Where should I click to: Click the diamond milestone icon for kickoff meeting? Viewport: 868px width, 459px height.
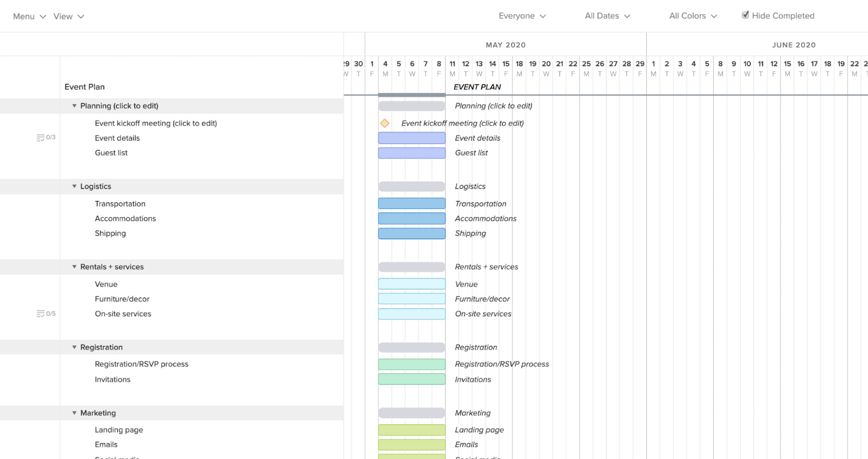pyautogui.click(x=385, y=123)
